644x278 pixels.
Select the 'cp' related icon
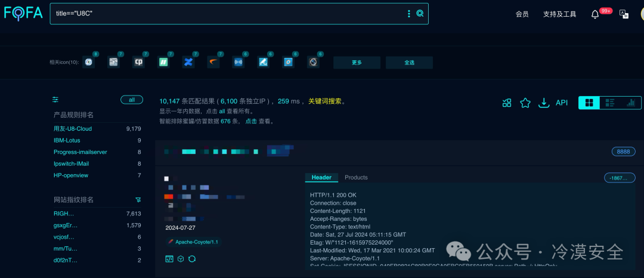[138, 63]
